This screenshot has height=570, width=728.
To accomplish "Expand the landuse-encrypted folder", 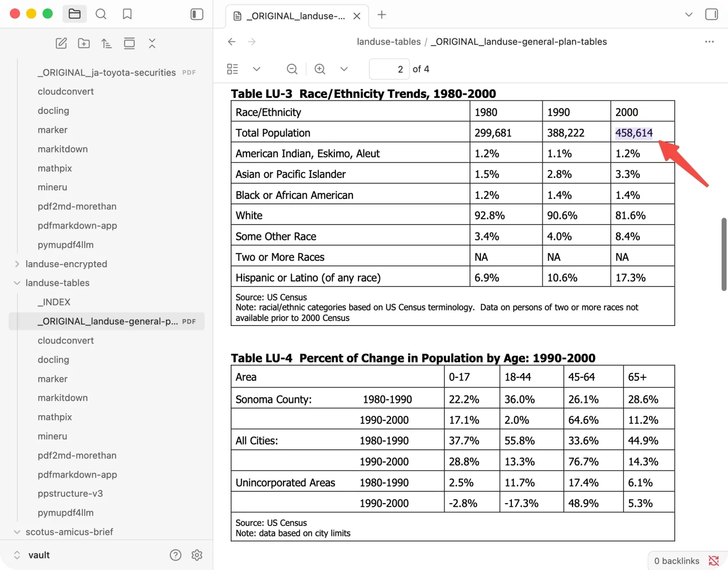I will pyautogui.click(x=17, y=264).
